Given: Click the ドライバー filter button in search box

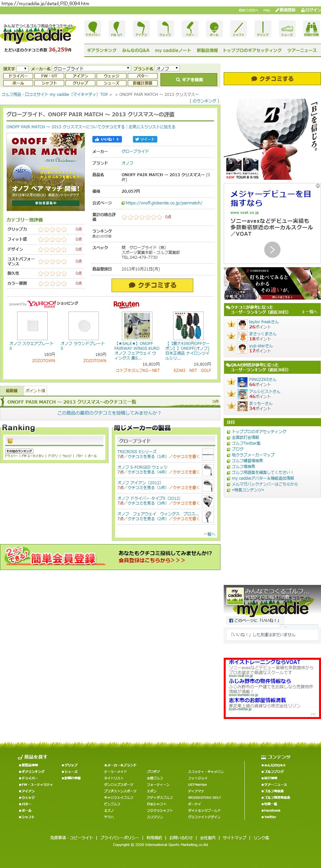Looking at the screenshot, I should [x=18, y=76].
